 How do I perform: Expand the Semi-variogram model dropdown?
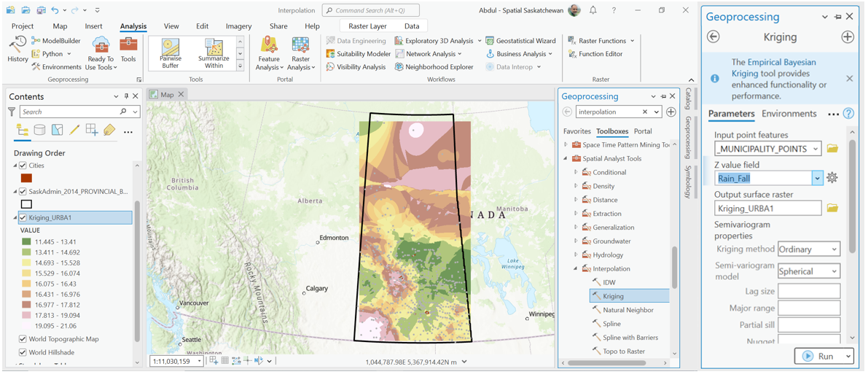[x=808, y=271]
